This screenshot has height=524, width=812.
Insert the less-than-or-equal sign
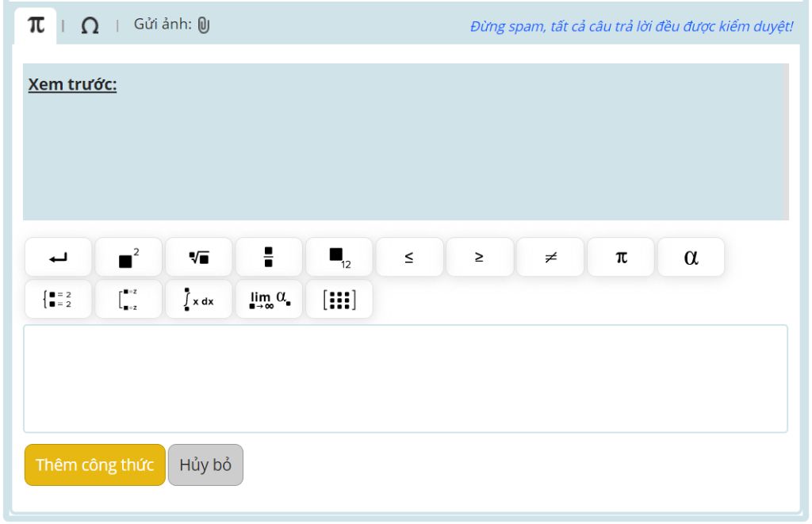point(410,257)
